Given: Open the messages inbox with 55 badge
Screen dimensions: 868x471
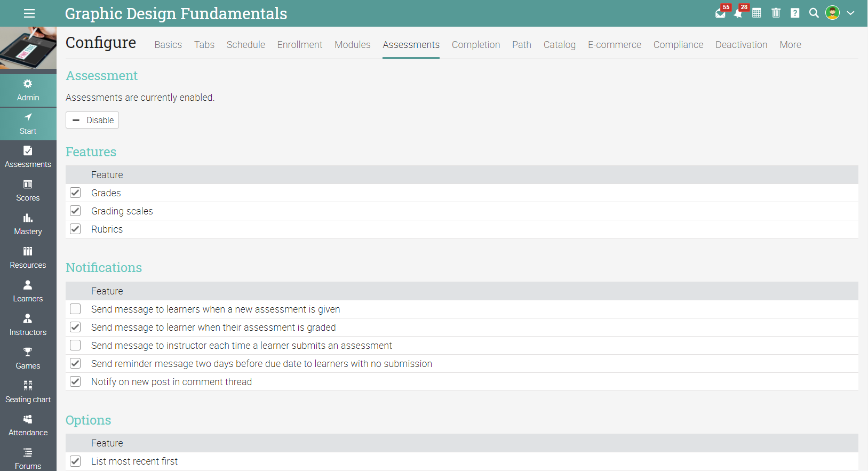Looking at the screenshot, I should (x=721, y=13).
